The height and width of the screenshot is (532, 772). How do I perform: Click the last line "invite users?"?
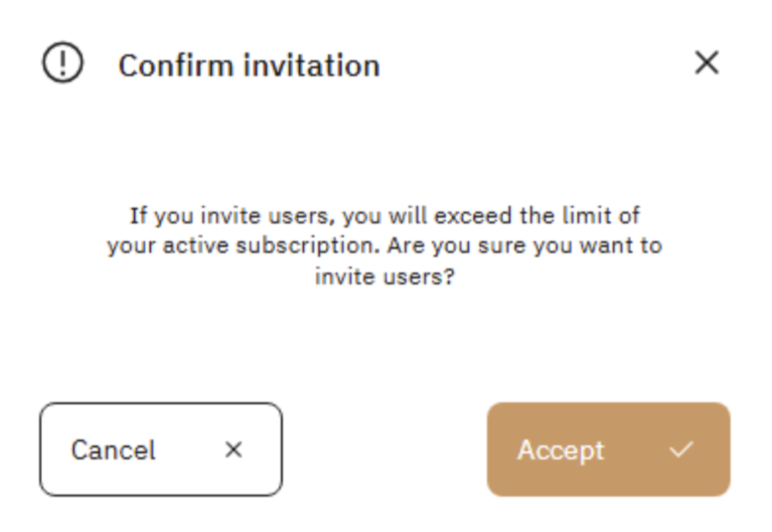point(384,277)
